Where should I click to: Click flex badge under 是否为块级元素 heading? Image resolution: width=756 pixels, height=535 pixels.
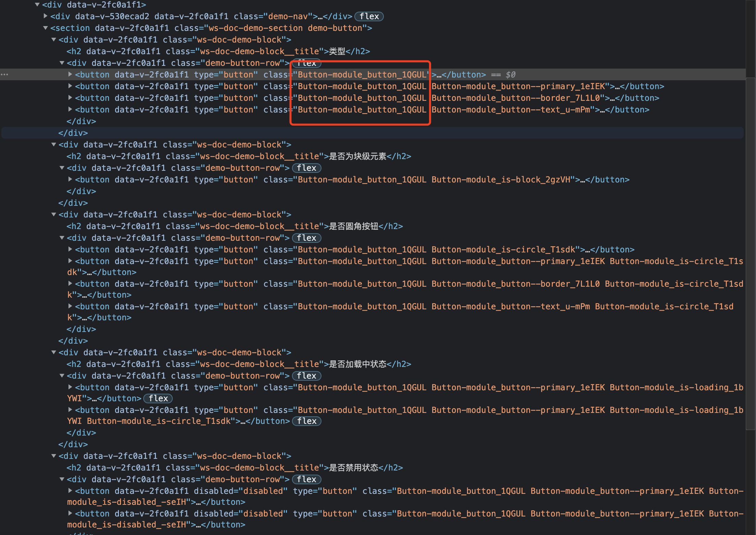(x=306, y=168)
